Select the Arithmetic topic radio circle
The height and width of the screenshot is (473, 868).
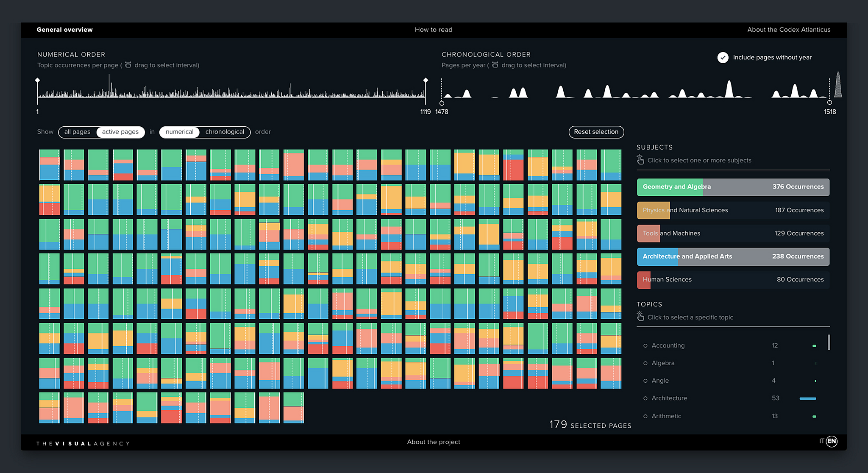(x=645, y=417)
